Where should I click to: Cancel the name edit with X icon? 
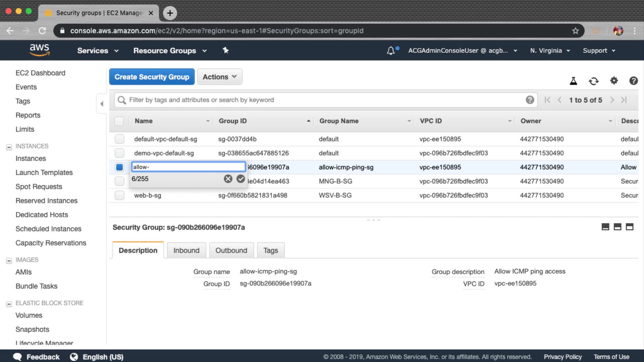[x=228, y=179]
